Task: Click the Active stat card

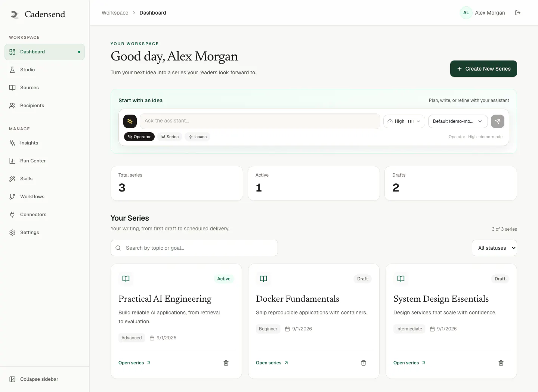Action: point(314,183)
